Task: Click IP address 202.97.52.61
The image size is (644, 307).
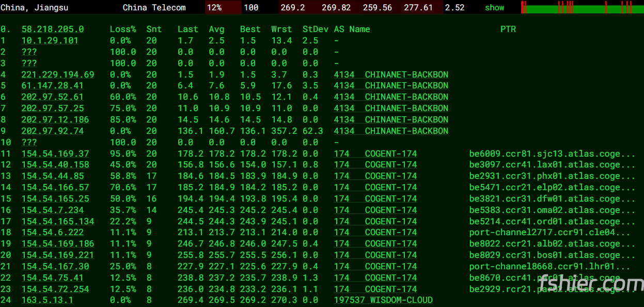Action: click(52, 97)
